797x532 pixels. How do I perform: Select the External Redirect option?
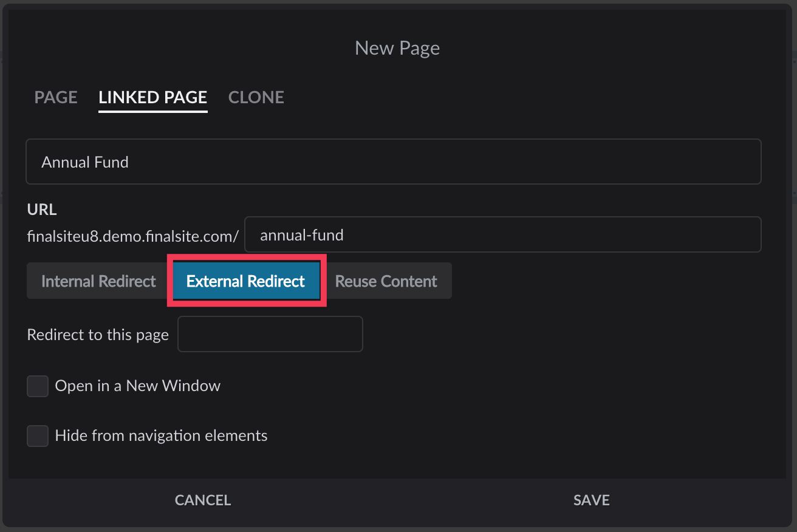[246, 281]
